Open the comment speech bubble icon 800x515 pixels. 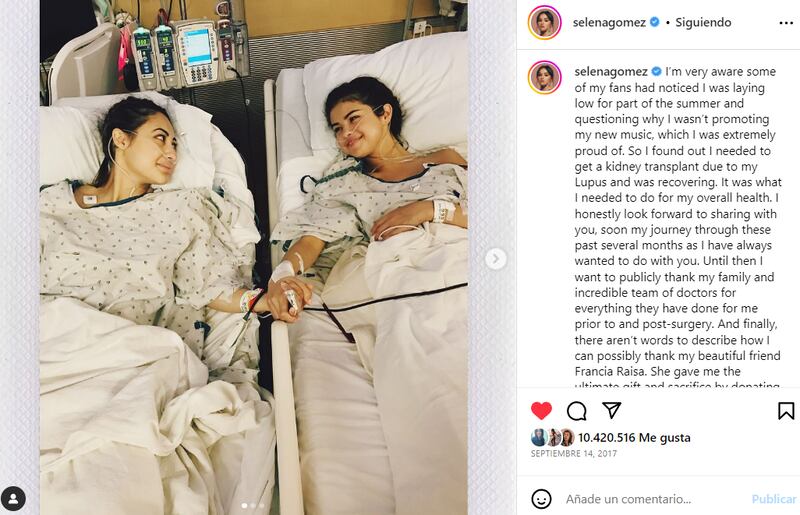(x=577, y=411)
